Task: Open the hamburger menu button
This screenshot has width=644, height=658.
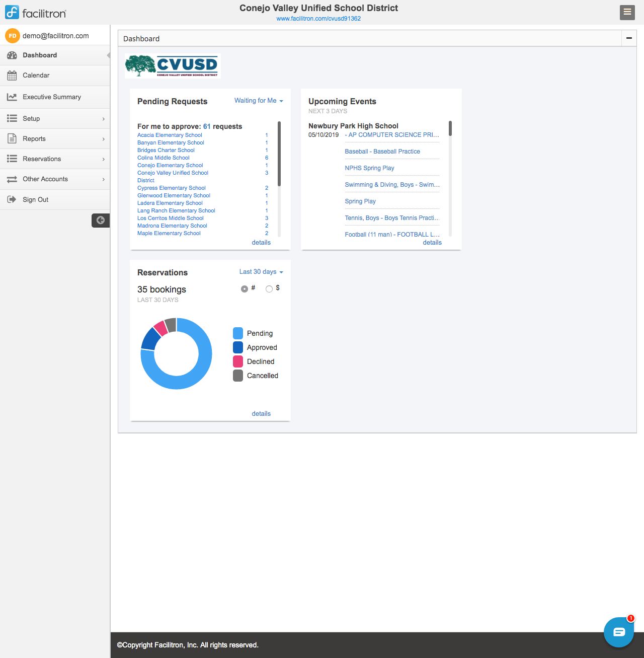Action: pyautogui.click(x=627, y=12)
